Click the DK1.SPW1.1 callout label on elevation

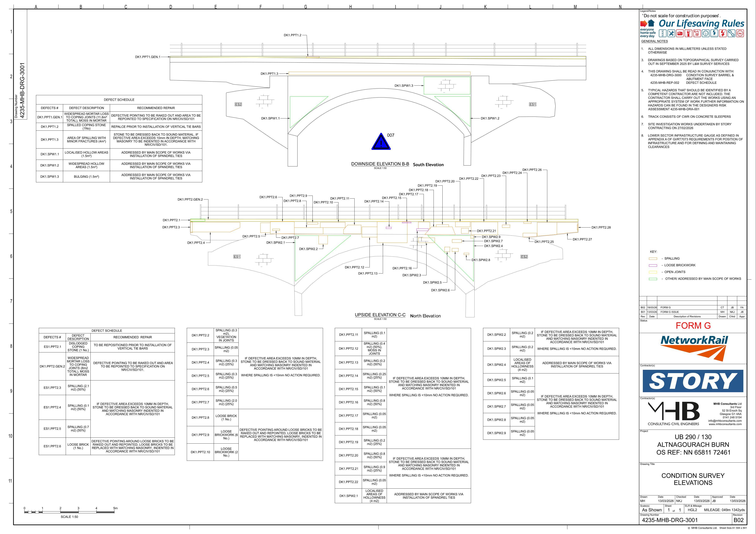coord(270,118)
